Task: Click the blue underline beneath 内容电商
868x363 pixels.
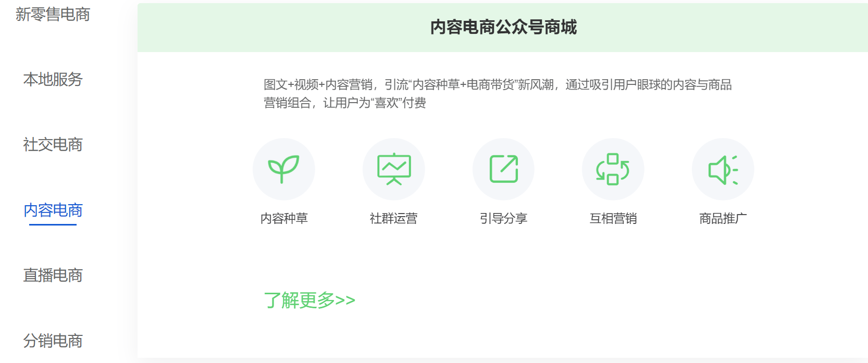Action: 53,224
